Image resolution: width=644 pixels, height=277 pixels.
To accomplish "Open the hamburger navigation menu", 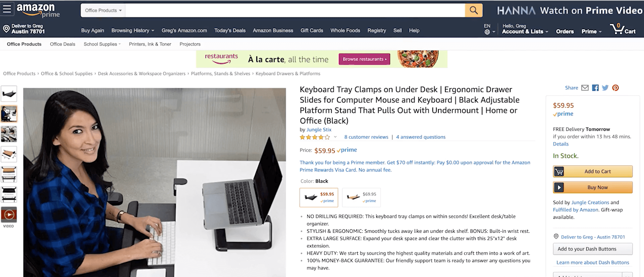I will (x=7, y=9).
